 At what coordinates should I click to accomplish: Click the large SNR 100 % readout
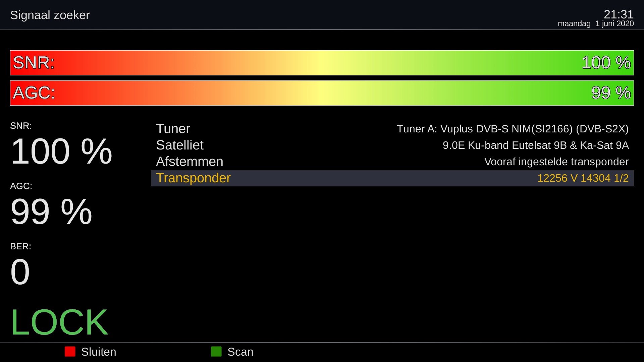pos(61,152)
